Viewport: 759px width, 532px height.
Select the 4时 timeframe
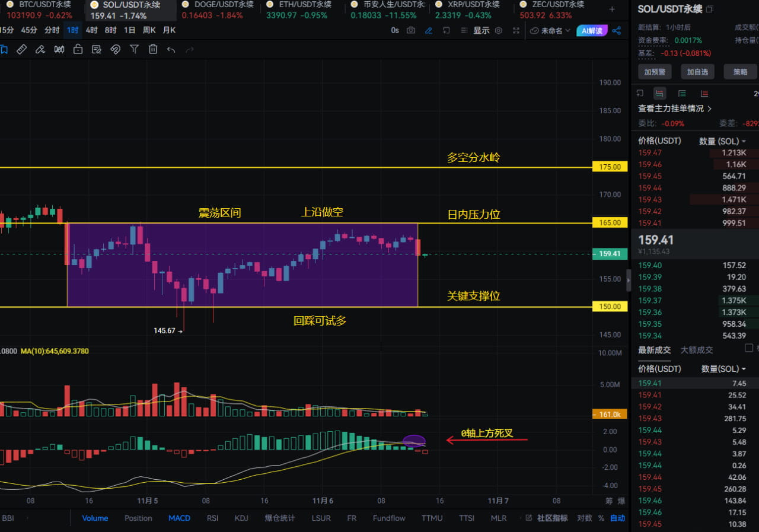(x=91, y=30)
